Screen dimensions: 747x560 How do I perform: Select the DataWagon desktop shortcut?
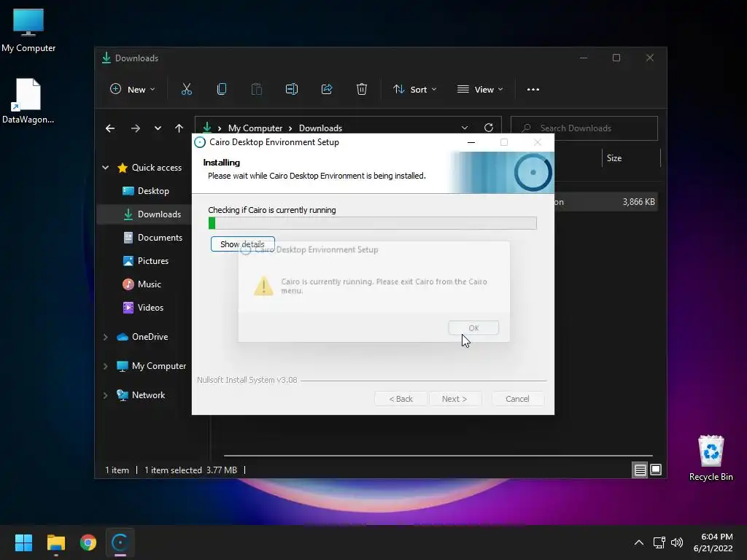point(28,101)
